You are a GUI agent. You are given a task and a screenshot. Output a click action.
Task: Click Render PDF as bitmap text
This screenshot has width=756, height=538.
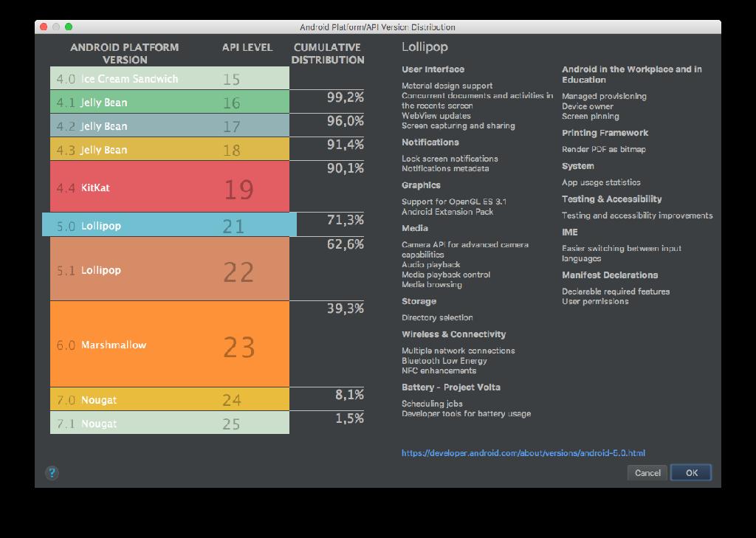(x=604, y=149)
